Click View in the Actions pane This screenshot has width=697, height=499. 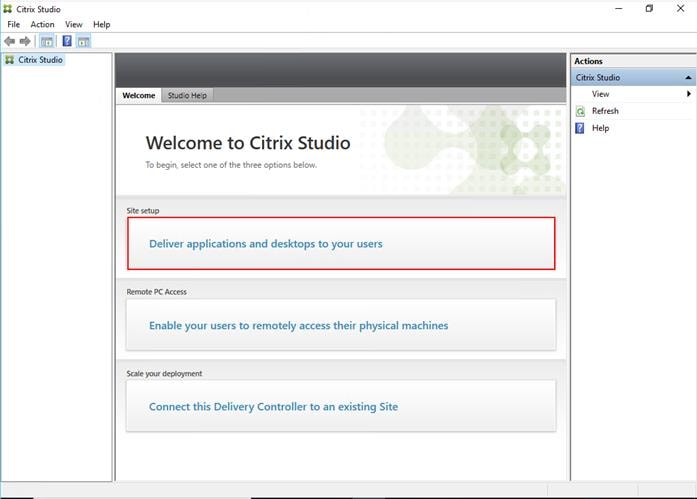click(600, 94)
